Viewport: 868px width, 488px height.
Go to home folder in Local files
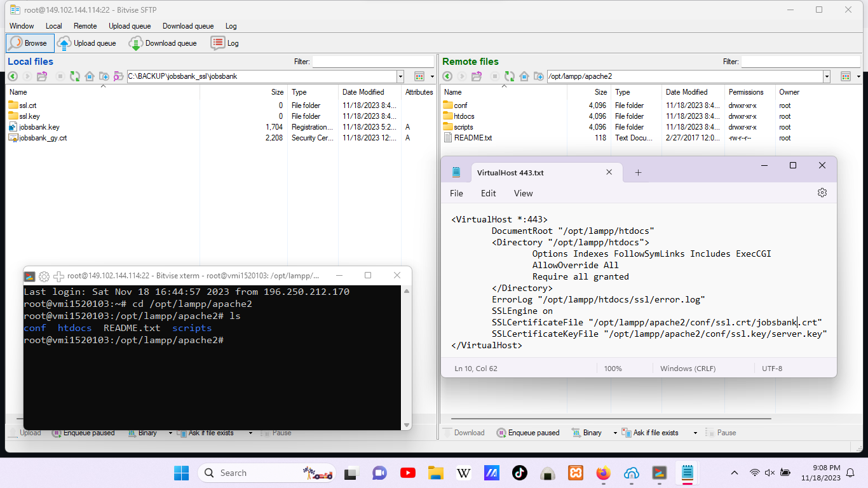[x=90, y=76]
